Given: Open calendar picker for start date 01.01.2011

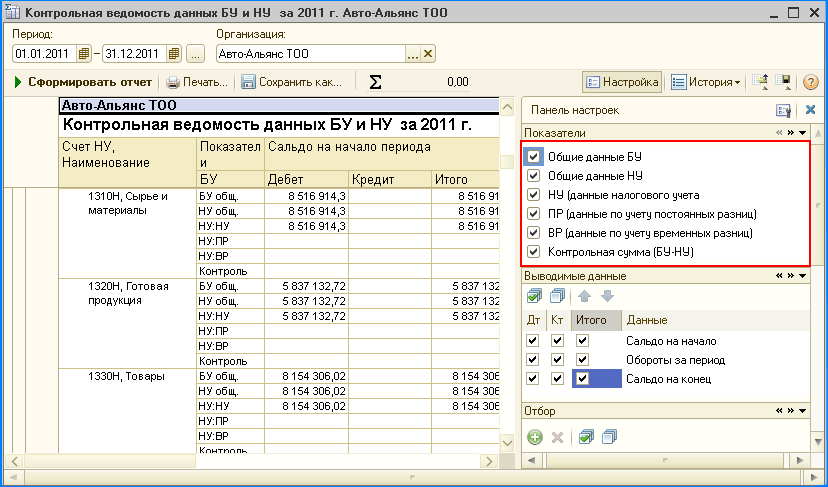Looking at the screenshot, I should point(84,54).
